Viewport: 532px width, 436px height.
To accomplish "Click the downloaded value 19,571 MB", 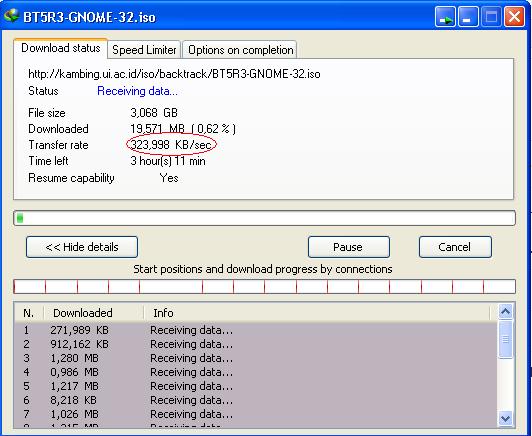I will (158, 129).
